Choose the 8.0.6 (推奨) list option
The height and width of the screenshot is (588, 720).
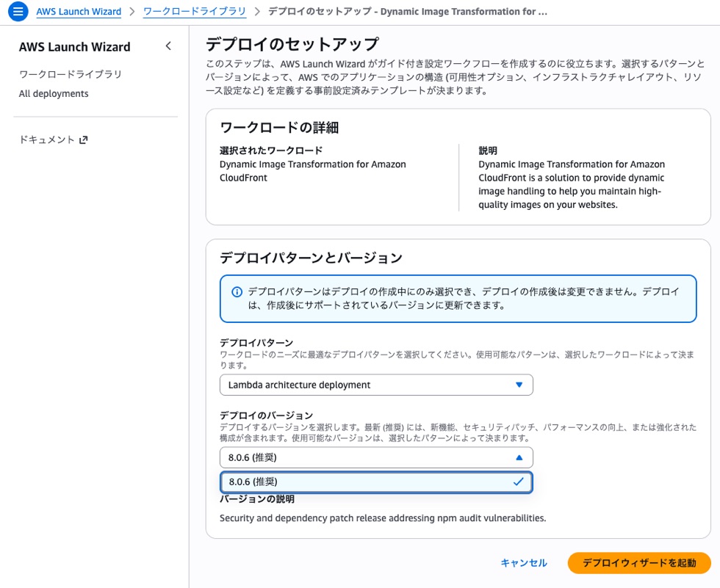376,482
